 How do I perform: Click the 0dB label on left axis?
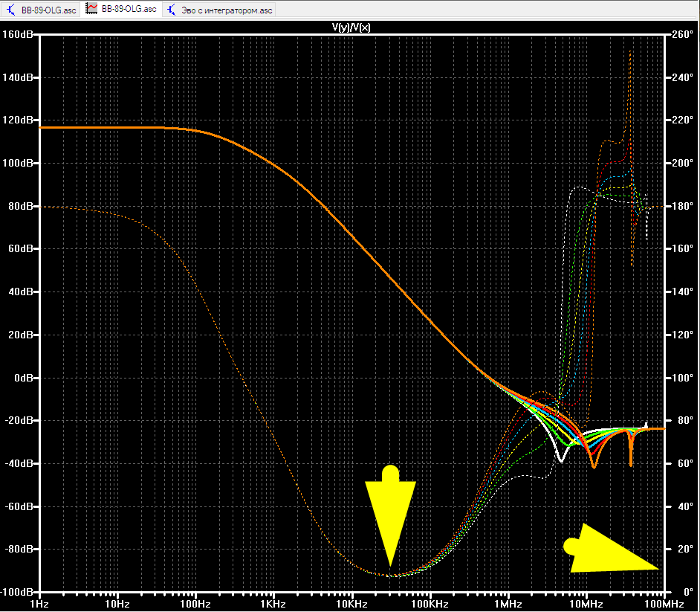pos(23,378)
